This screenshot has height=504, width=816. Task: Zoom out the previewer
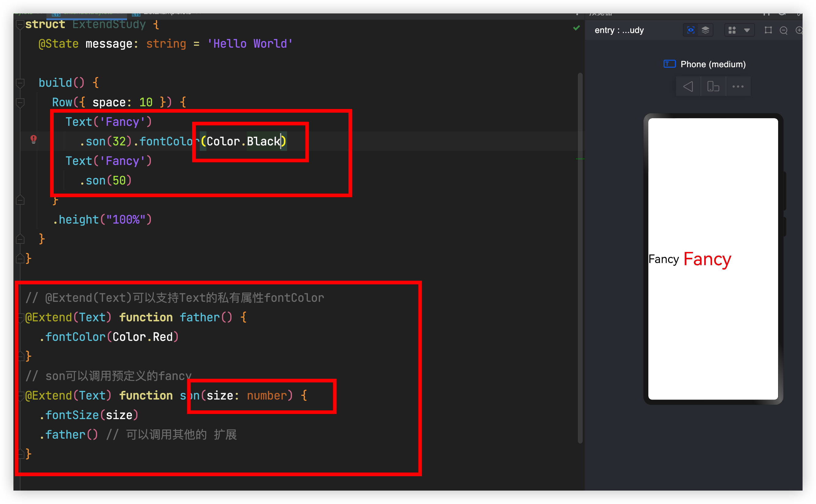click(x=783, y=30)
